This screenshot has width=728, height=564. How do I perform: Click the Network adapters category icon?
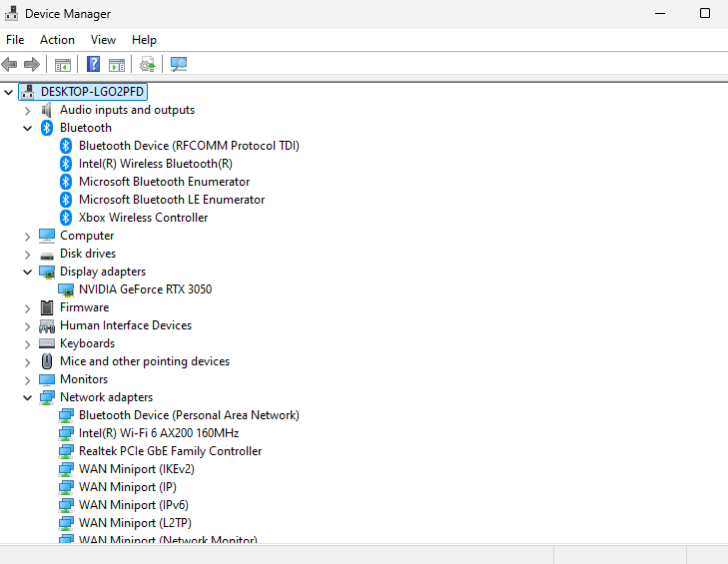[x=47, y=397]
